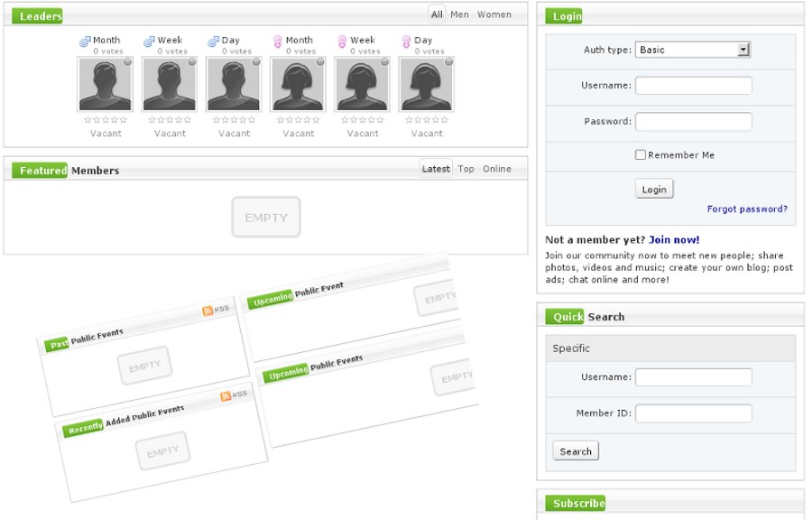Focus the Member ID field
This screenshot has width=812, height=520.
(694, 413)
